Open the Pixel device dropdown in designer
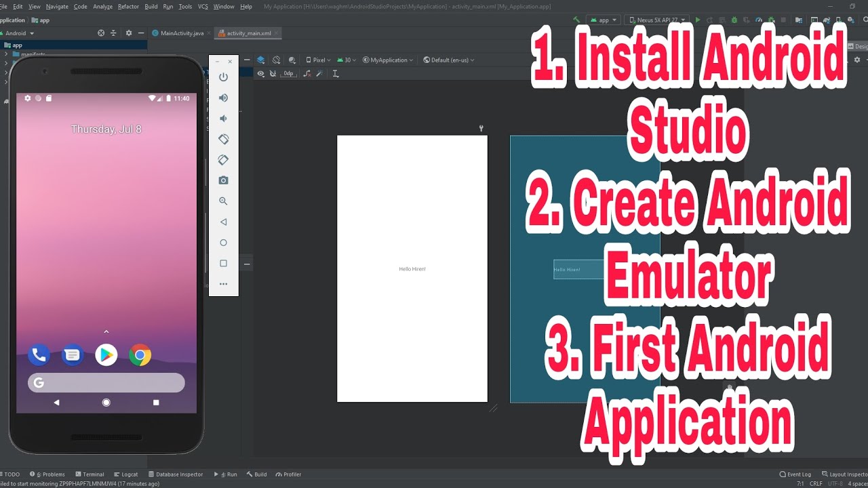The width and height of the screenshot is (868, 488). point(318,60)
